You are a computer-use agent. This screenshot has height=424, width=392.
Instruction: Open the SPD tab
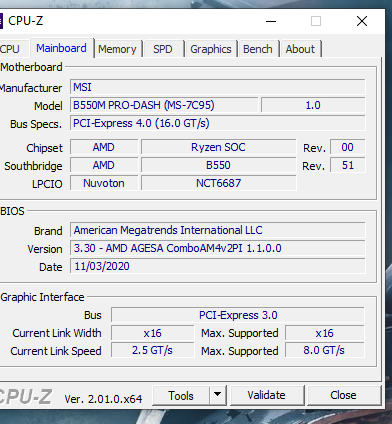[163, 49]
